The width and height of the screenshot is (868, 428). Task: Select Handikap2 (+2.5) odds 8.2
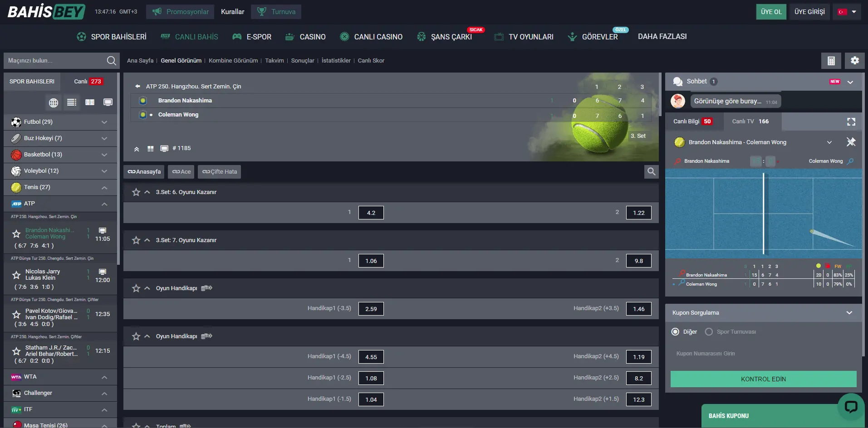click(639, 378)
